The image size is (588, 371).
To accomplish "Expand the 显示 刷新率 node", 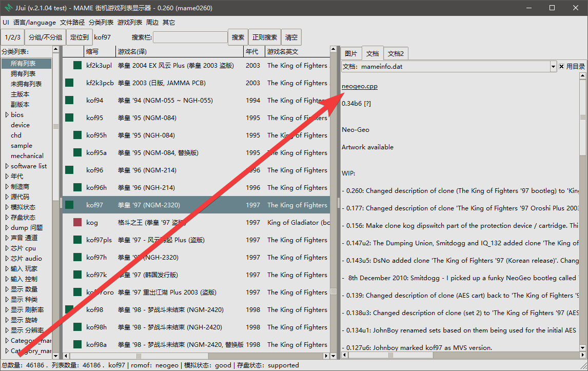I will [7, 309].
